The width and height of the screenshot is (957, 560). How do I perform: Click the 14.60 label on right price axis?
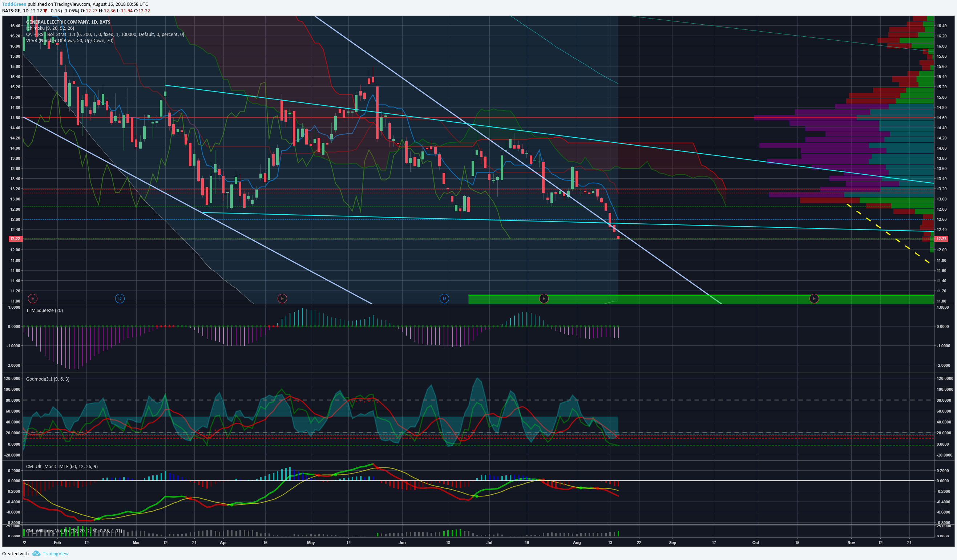point(941,118)
